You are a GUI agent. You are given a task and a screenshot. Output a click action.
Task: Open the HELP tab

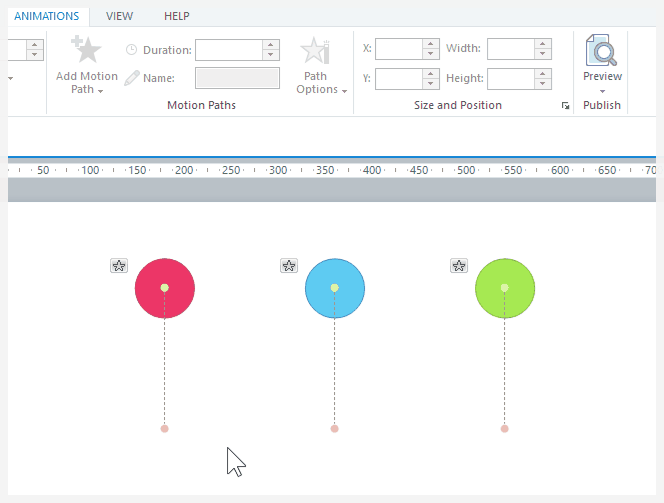pyautogui.click(x=177, y=16)
